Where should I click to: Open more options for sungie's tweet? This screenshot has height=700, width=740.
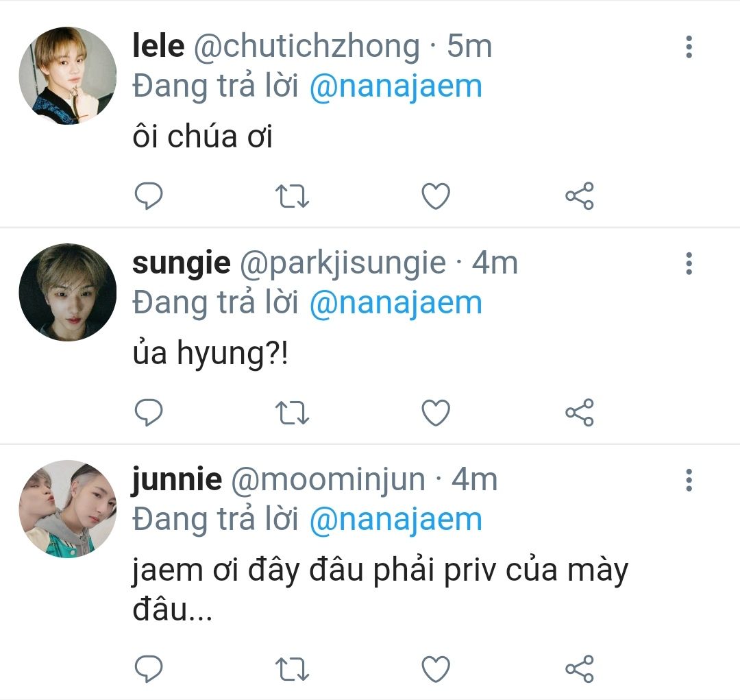[x=689, y=263]
